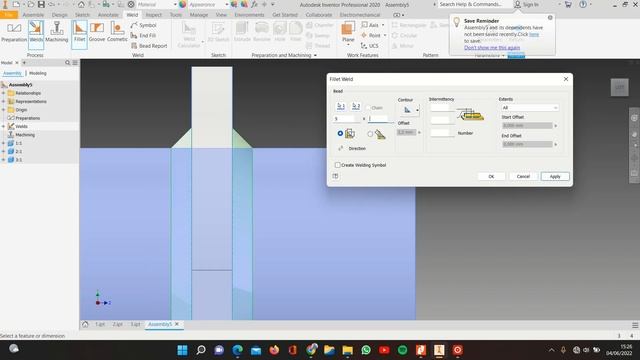Open the File menu tab
This screenshot has width=640, height=360.
(9, 15)
